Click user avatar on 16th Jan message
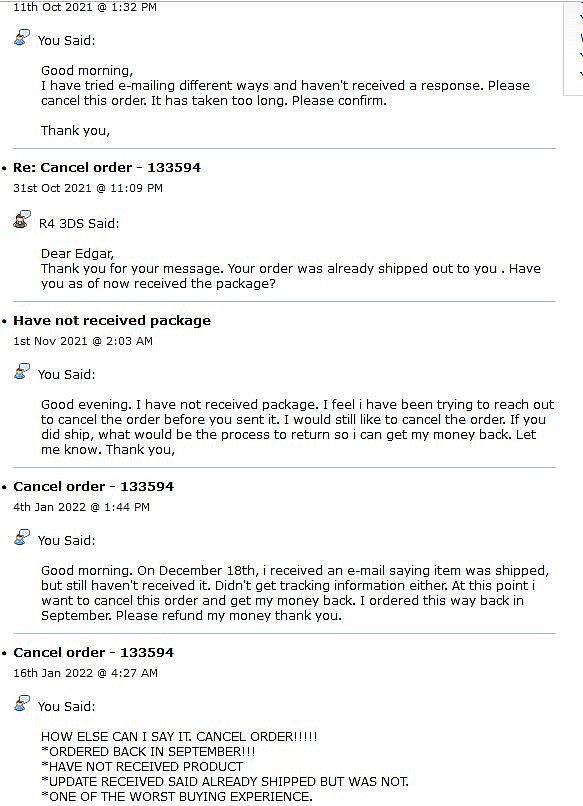The width and height of the screenshot is (583, 806). pos(22,704)
